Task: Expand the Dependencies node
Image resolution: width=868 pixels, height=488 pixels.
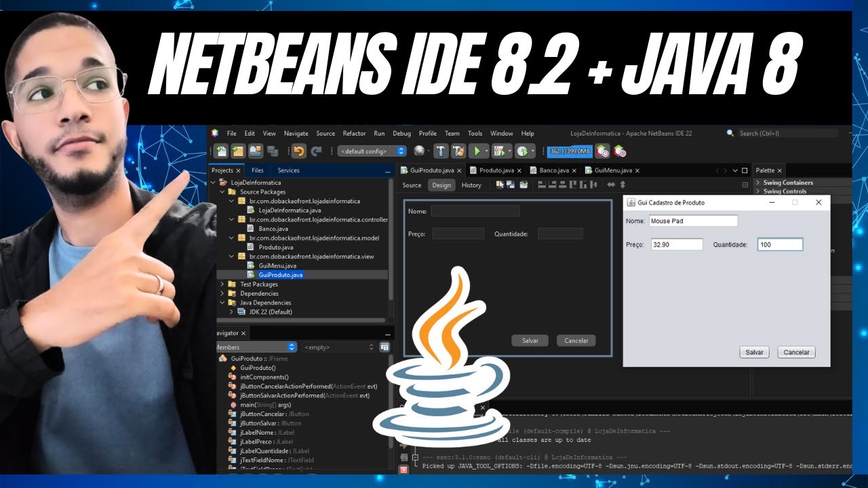Action: point(222,293)
